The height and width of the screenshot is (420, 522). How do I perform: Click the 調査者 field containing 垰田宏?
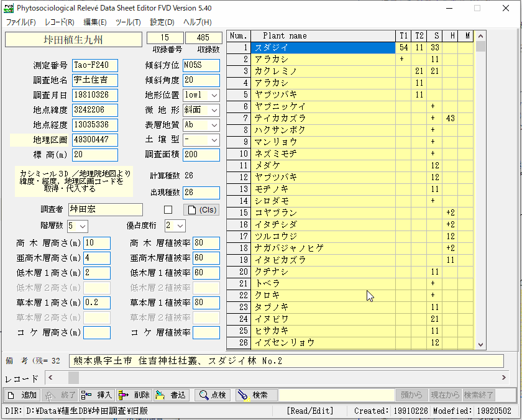[104, 209]
